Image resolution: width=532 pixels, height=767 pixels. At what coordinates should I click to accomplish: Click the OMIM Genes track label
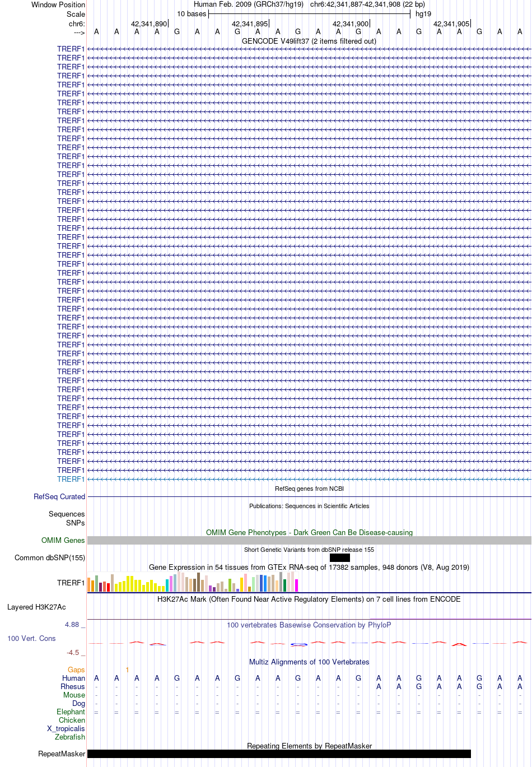(63, 540)
